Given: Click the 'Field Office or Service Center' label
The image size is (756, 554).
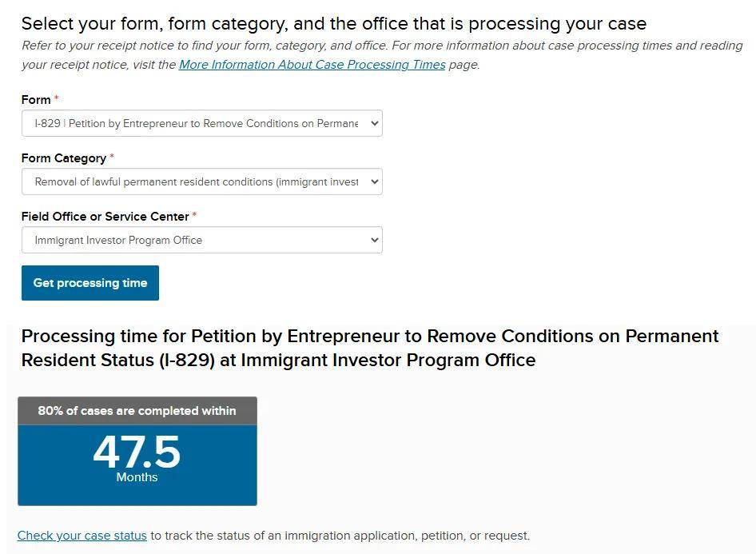Looking at the screenshot, I should [105, 217].
